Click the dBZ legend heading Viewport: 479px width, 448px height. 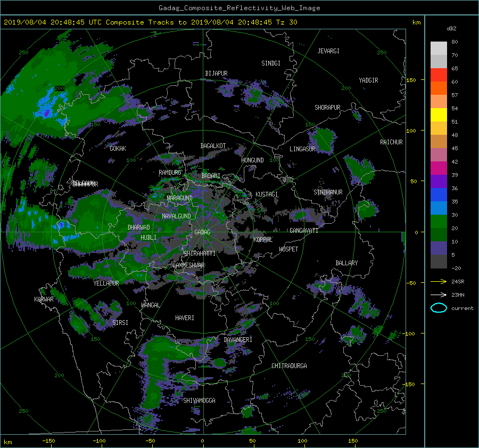click(x=451, y=29)
